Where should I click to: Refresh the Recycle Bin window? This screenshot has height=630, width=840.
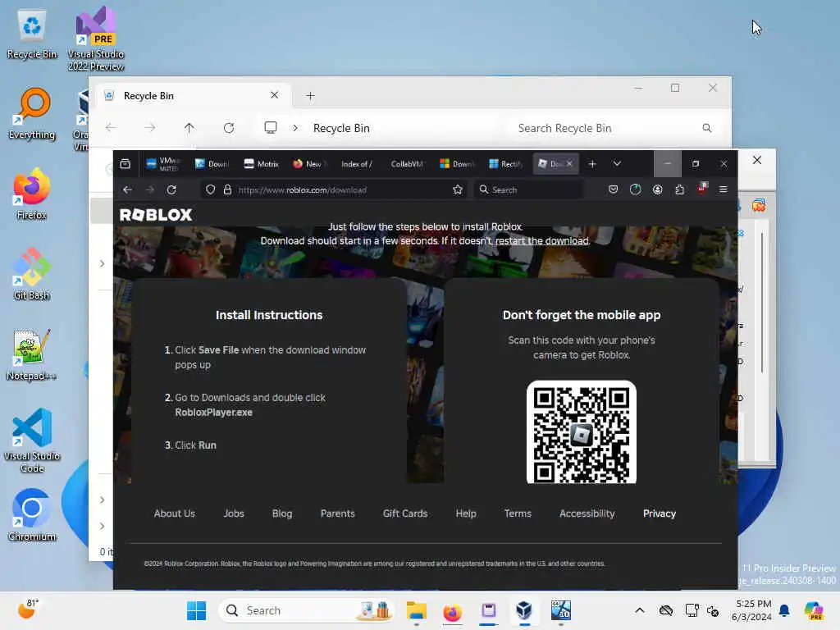pyautogui.click(x=229, y=128)
